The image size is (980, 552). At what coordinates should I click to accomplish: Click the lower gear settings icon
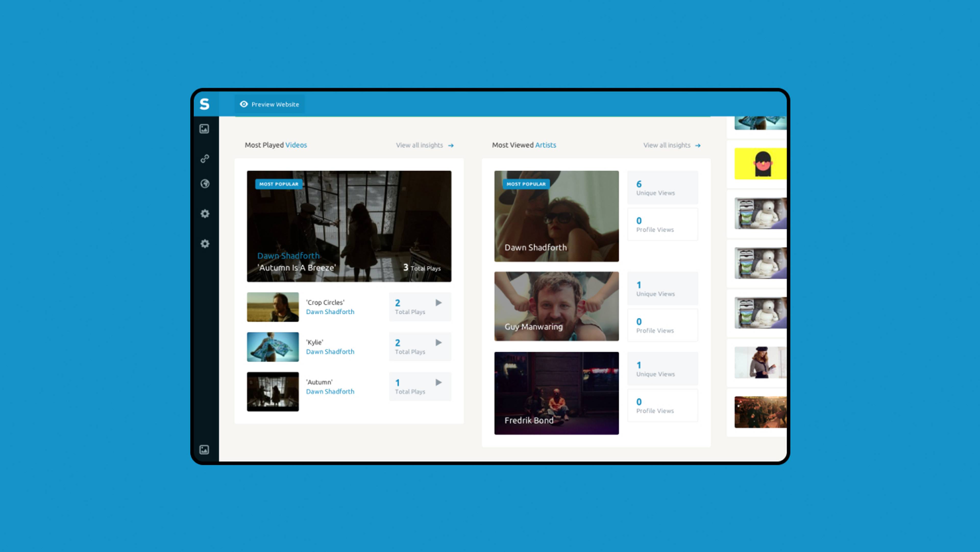pos(205,244)
